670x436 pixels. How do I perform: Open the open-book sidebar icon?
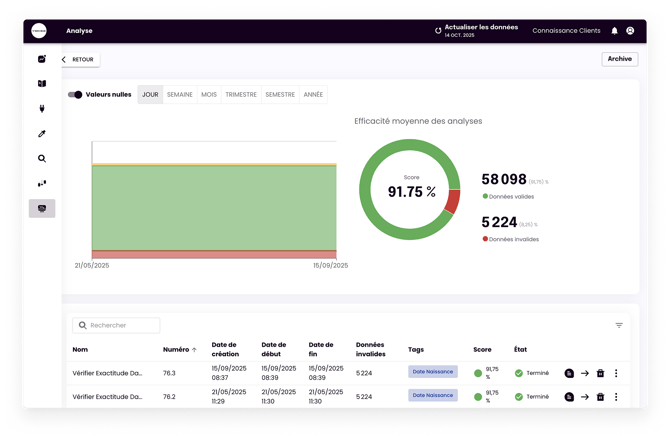click(42, 83)
